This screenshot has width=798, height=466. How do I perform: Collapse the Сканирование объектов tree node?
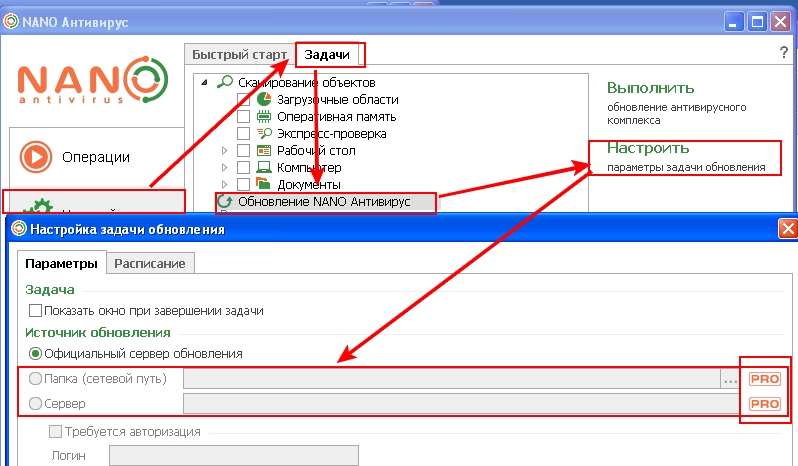click(205, 83)
